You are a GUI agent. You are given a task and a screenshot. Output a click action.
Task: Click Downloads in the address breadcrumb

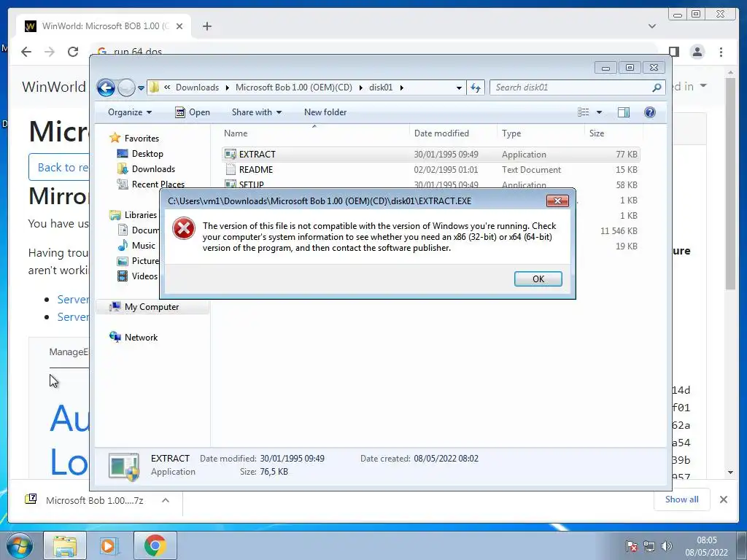pos(197,87)
